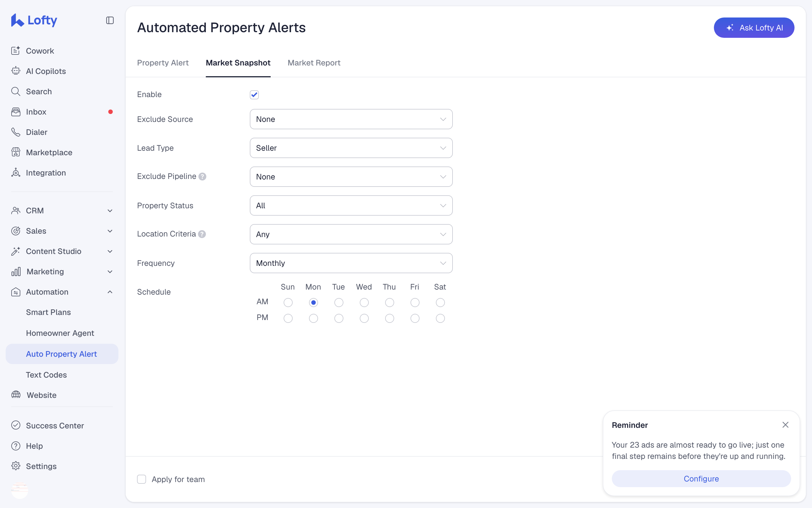The height and width of the screenshot is (508, 812).
Task: Click the Configure button in Reminder
Action: point(701,478)
